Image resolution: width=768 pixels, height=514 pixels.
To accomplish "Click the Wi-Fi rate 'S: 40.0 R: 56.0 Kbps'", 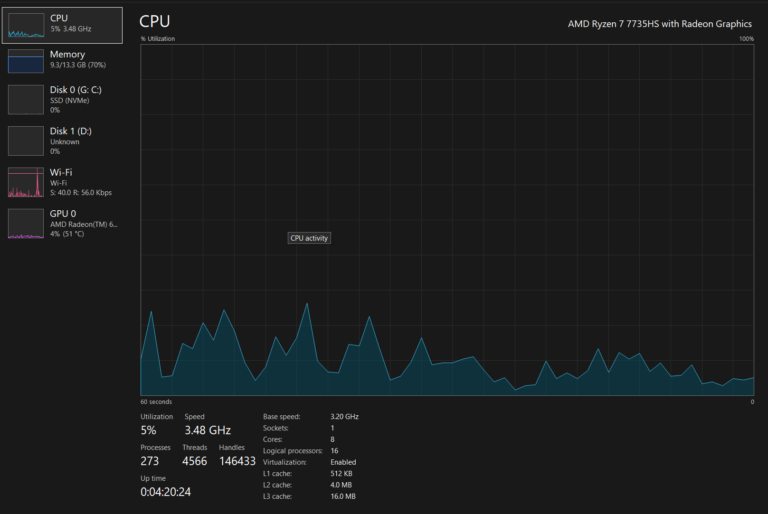I will tap(81, 193).
